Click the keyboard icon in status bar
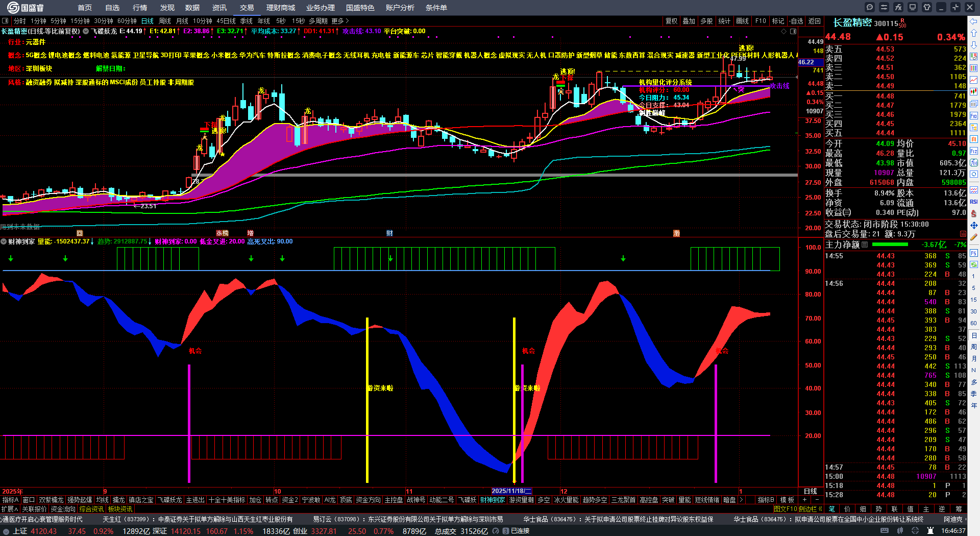This screenshot has height=536, width=980. 885,531
